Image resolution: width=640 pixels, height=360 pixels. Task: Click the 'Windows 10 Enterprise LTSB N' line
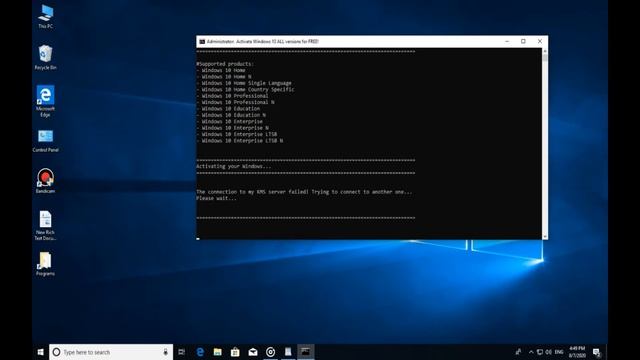coord(242,141)
